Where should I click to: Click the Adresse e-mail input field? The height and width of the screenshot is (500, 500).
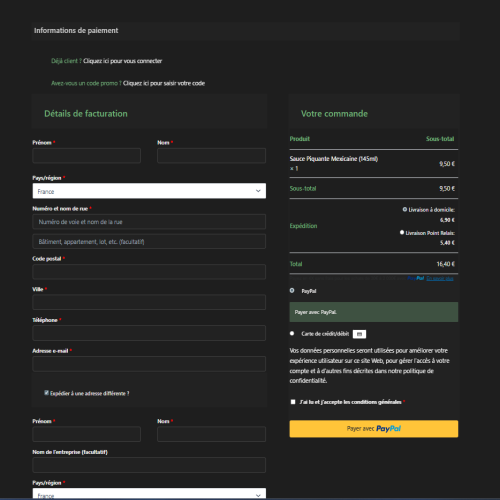[149, 364]
